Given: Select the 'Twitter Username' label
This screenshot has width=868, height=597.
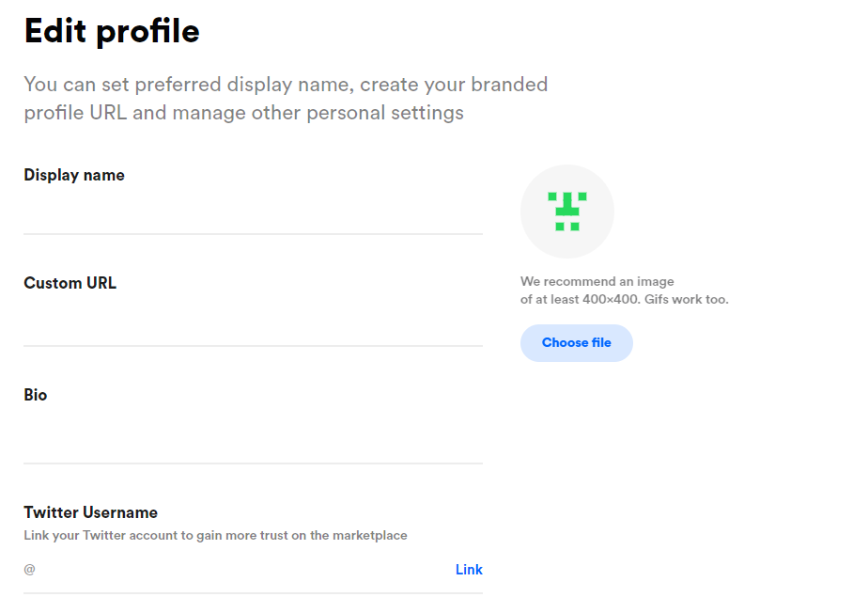Looking at the screenshot, I should click(x=91, y=512).
